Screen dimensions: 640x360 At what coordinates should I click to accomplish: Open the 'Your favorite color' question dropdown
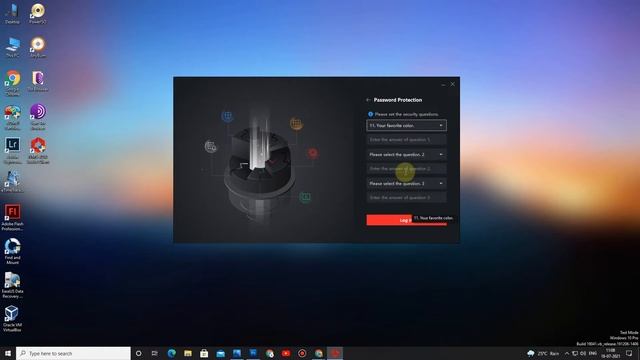click(x=406, y=126)
